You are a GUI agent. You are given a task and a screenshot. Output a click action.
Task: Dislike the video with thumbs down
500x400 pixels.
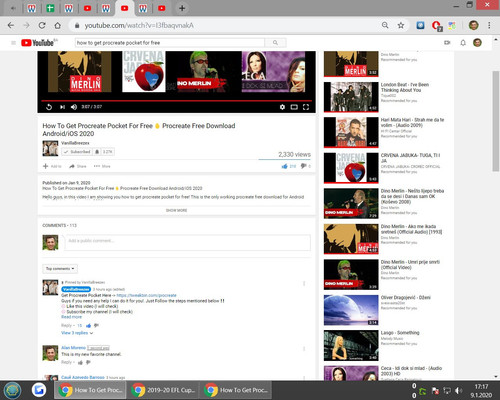tap(303, 166)
